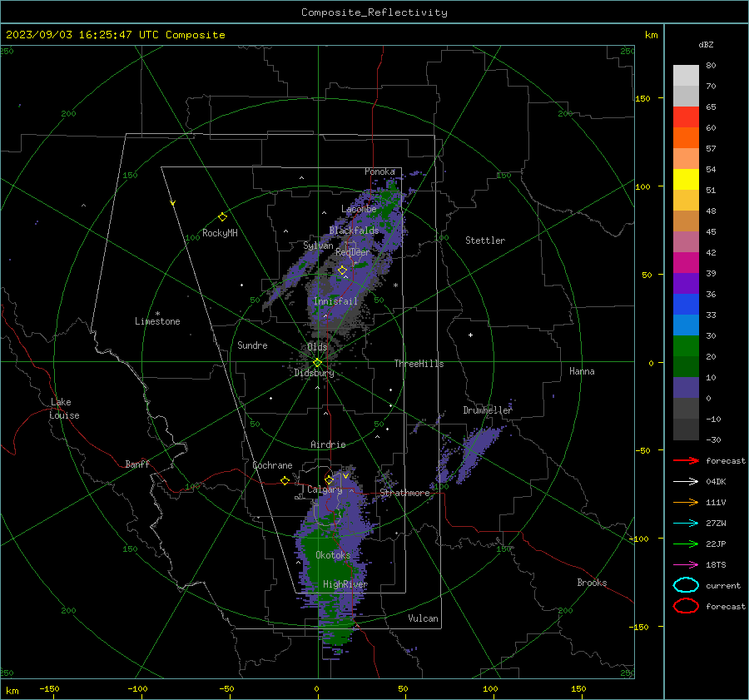
Task: Click the Calgary city label
Action: point(325,489)
